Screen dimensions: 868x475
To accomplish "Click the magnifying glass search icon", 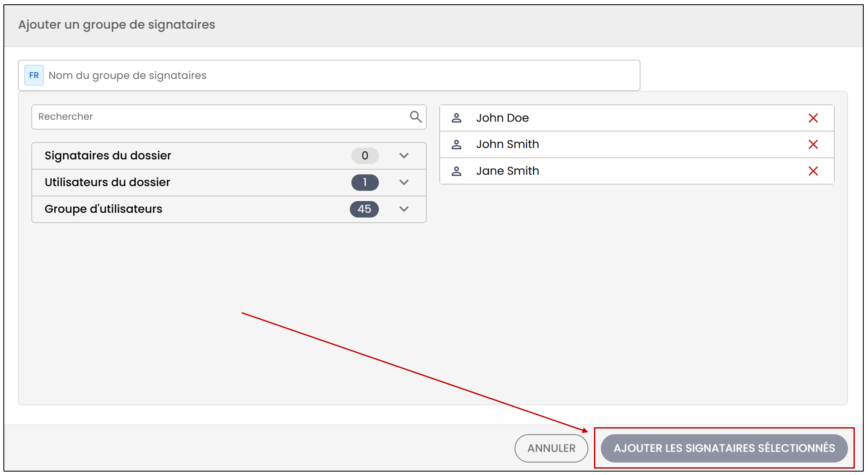I will (x=415, y=117).
